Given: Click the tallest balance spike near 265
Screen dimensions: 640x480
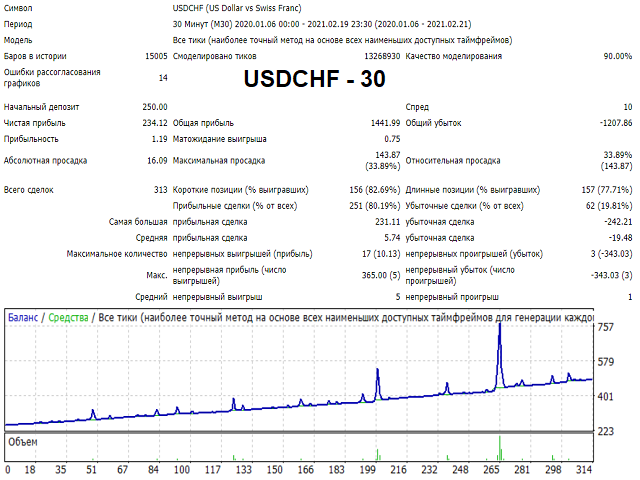Looking at the screenshot, I should pos(500,327).
